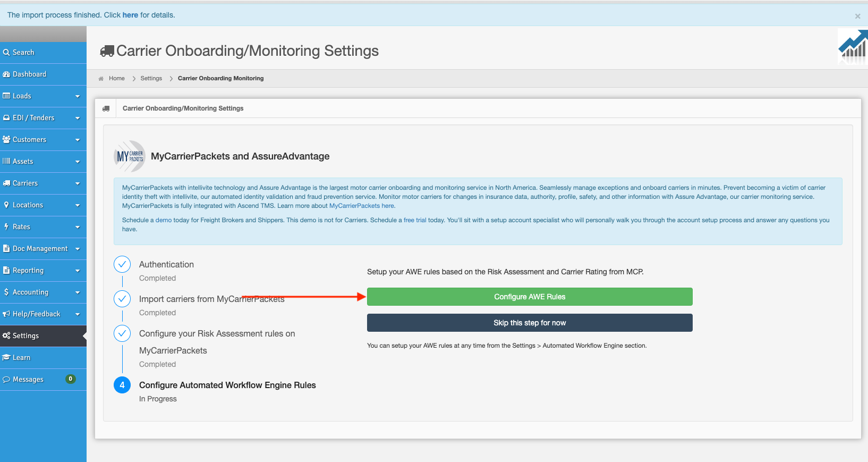
Task: Click the Accounting dollar sign icon
Action: pyautogui.click(x=6, y=292)
